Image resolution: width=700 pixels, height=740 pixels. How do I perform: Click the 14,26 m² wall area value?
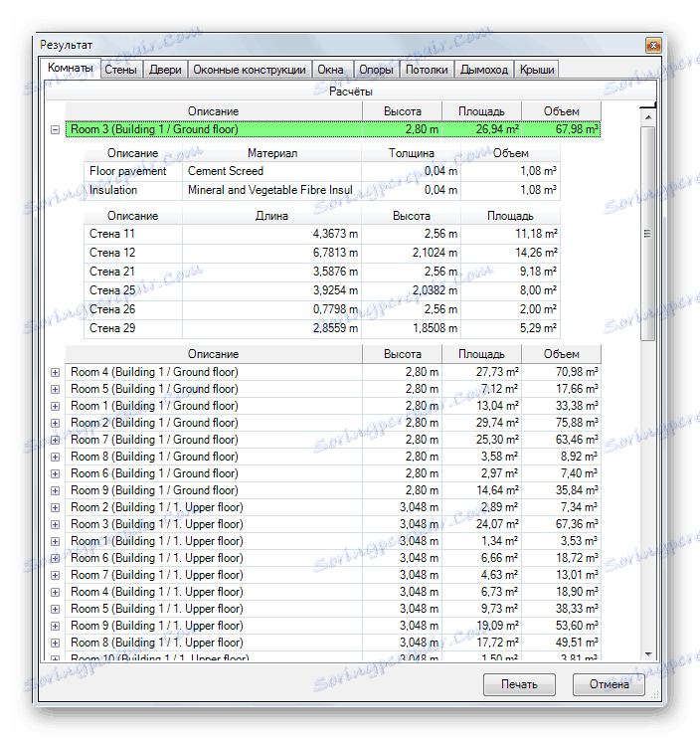536,253
